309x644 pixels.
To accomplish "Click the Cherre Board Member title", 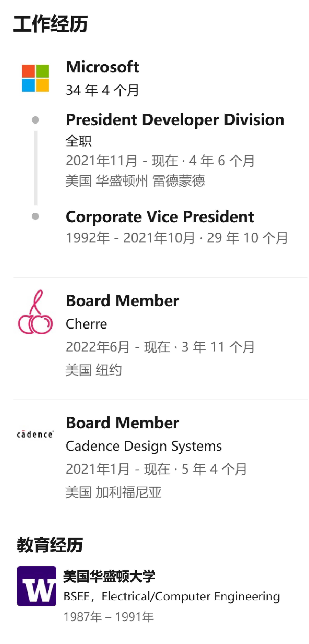I will (122, 300).
